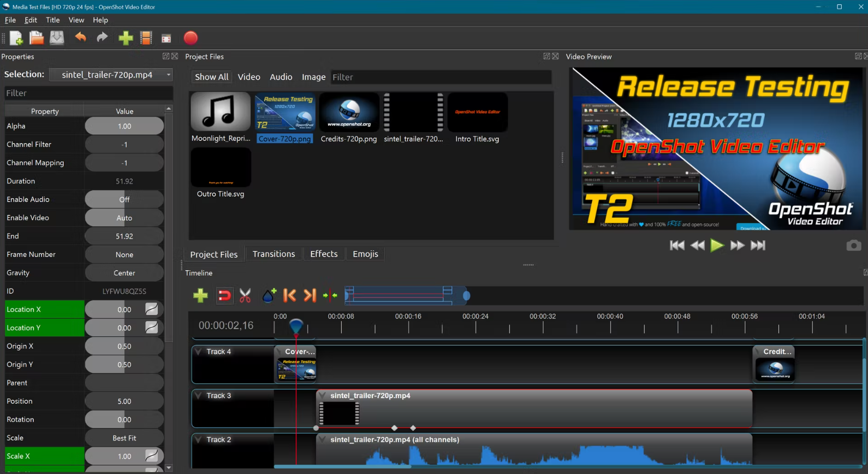Jump to end of video preview
This screenshot has width=868, height=474.
[758, 246]
